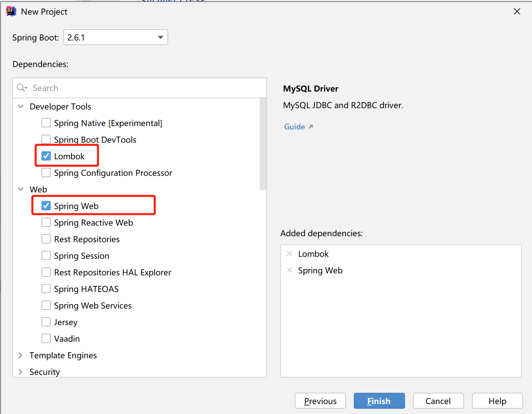Click the Previous button
Screen dimensions: 532x414
click(320, 401)
